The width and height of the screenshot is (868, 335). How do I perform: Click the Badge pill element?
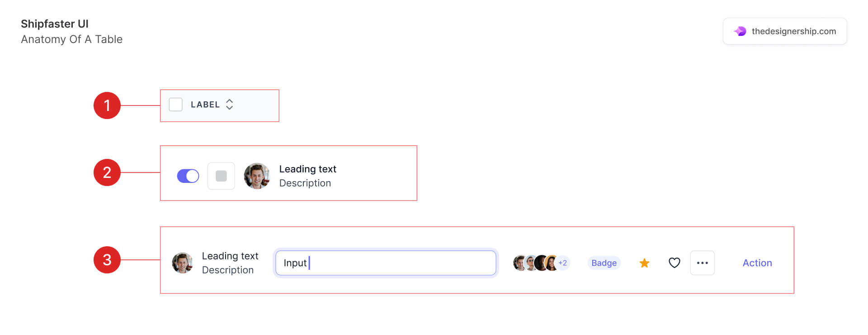point(604,263)
